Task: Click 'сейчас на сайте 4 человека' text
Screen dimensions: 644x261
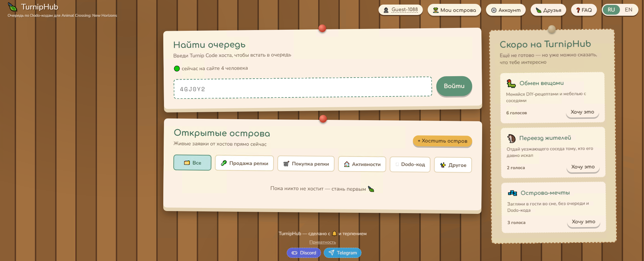Action: point(215,68)
